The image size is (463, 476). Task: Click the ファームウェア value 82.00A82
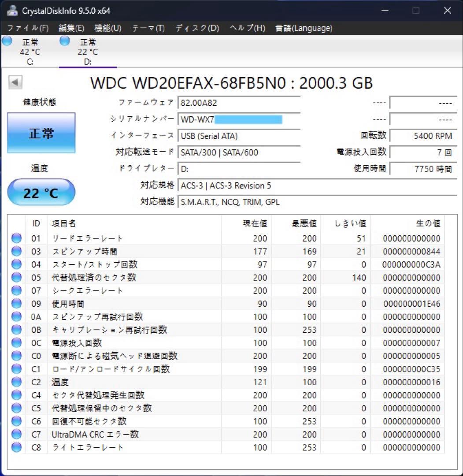(x=239, y=102)
